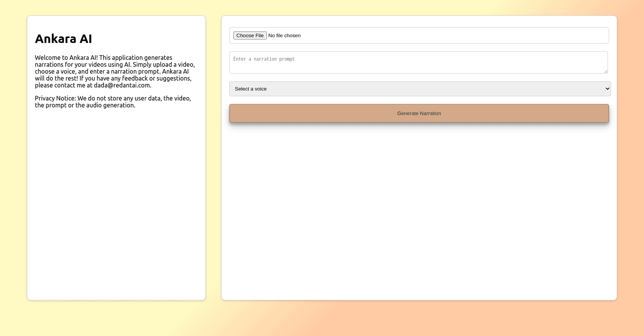Click the 'Ankara AI' heading

[x=63, y=39]
